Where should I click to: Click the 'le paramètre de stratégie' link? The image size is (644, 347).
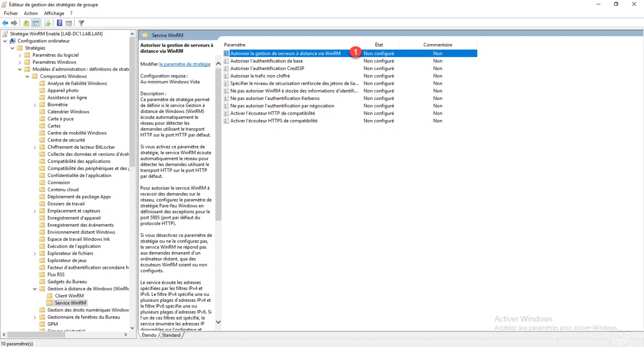(x=184, y=64)
